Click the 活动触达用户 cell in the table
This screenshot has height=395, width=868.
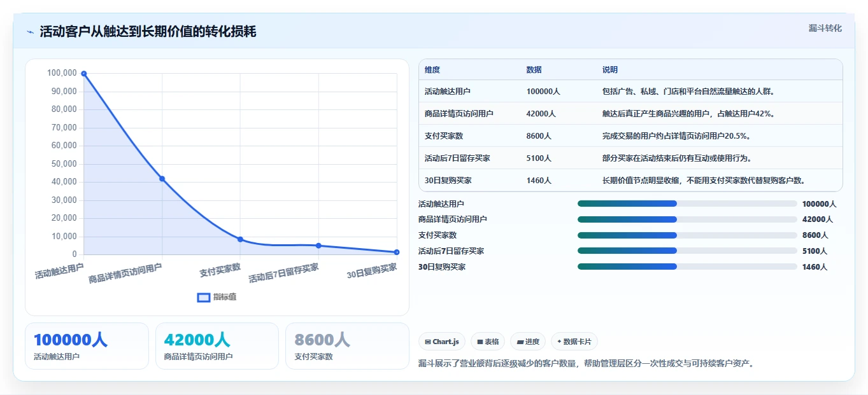point(448,92)
